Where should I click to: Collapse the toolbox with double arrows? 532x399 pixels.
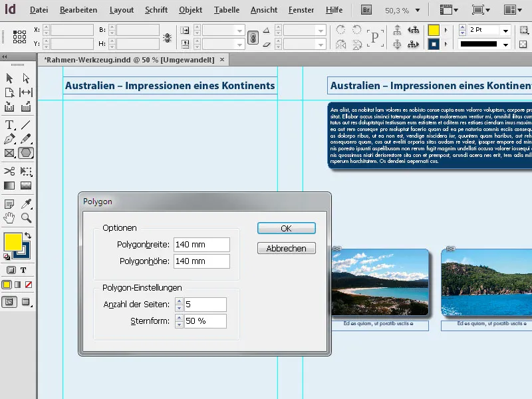tap(5, 57)
